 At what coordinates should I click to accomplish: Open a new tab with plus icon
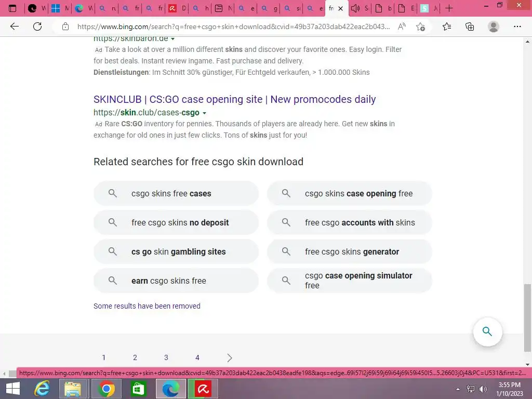click(x=449, y=8)
